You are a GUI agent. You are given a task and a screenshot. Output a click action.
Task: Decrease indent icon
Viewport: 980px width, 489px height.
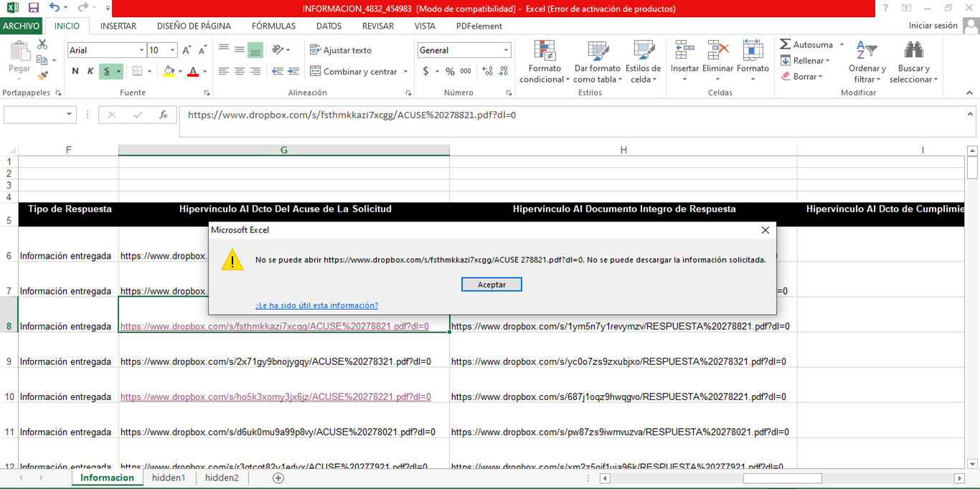[x=278, y=71]
